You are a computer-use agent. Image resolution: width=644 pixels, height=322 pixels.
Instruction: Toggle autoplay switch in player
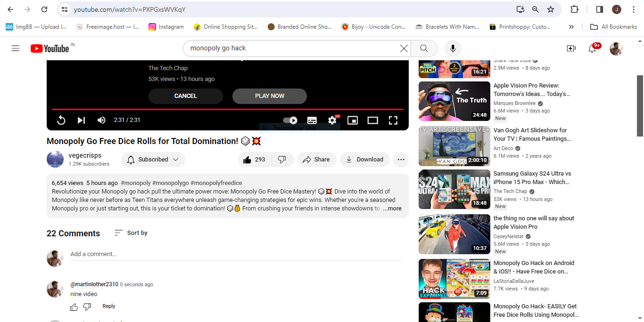[290, 120]
